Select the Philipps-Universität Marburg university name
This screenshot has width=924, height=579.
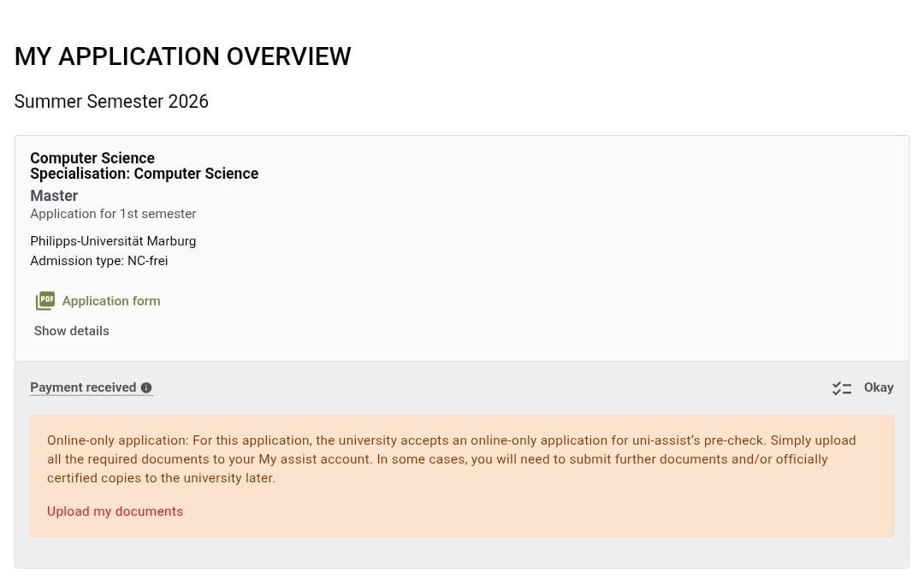point(113,241)
